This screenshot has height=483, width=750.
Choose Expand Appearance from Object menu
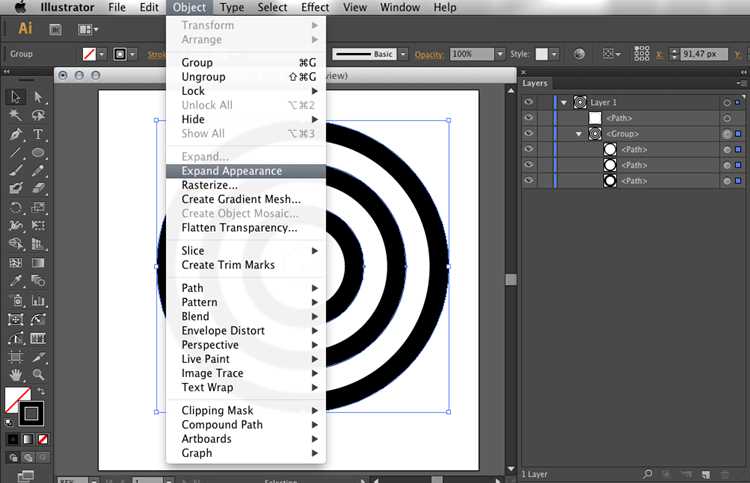pyautogui.click(x=246, y=171)
